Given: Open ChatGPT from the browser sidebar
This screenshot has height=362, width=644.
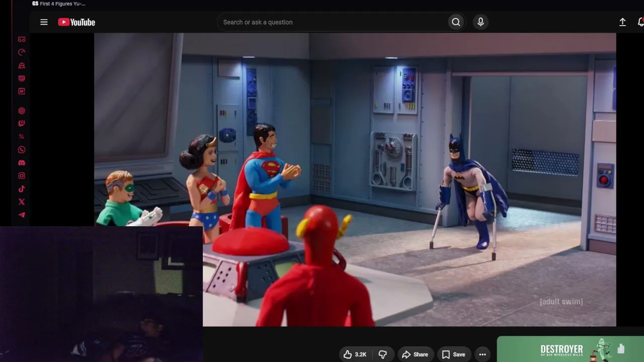Looking at the screenshot, I should (x=22, y=111).
